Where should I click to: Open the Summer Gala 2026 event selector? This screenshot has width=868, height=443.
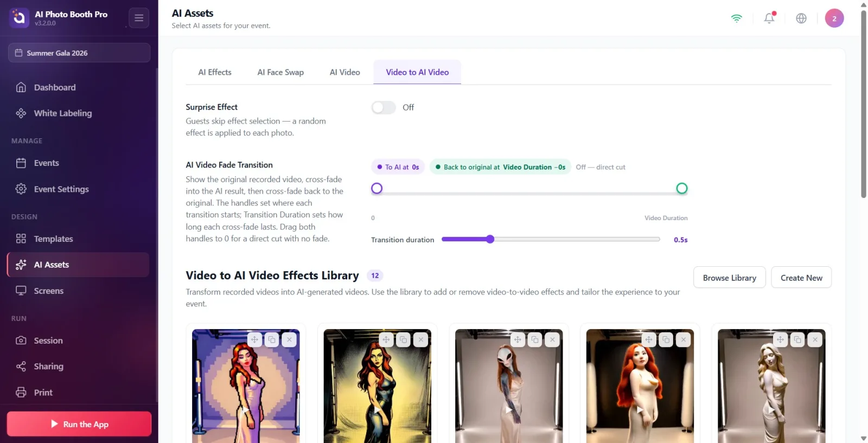(x=79, y=53)
